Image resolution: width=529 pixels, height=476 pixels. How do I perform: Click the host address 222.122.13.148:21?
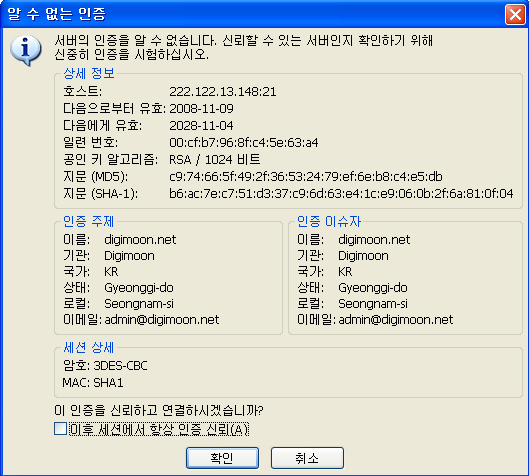point(223,92)
